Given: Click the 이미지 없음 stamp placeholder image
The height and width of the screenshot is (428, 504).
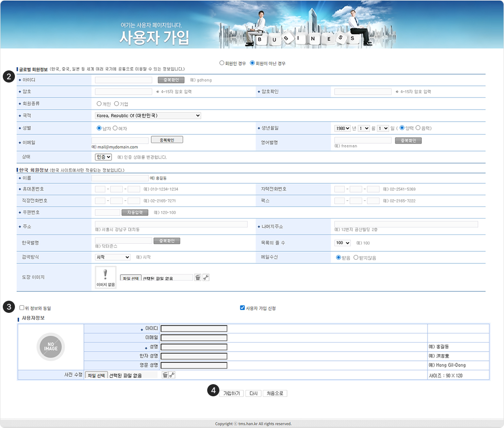Looking at the screenshot, I should tap(105, 277).
